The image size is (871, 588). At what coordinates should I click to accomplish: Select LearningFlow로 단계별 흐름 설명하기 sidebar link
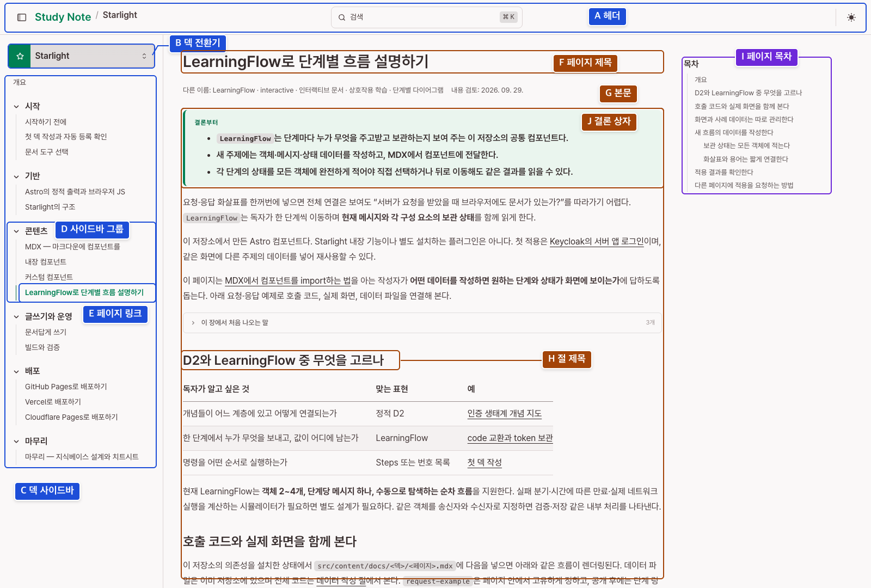(84, 292)
